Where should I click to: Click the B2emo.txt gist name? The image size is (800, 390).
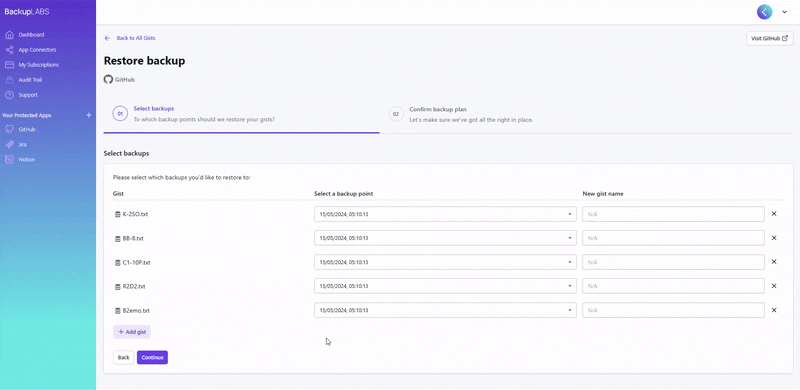136,310
